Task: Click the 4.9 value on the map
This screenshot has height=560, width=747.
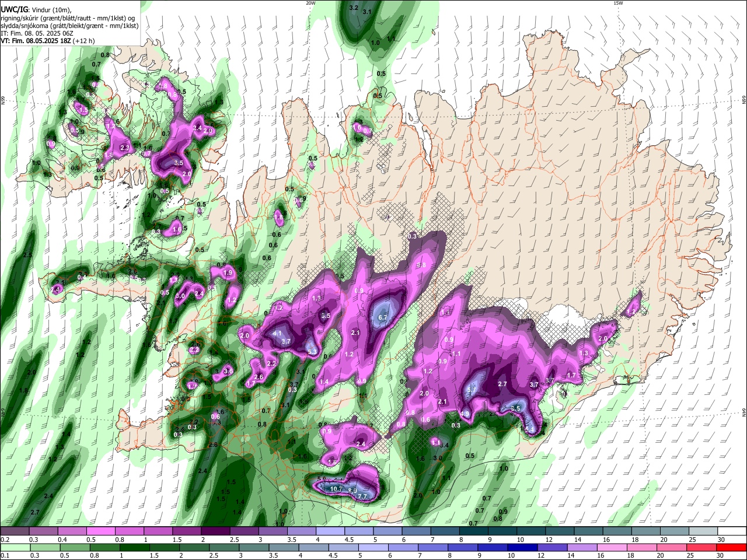Action: [x=465, y=414]
